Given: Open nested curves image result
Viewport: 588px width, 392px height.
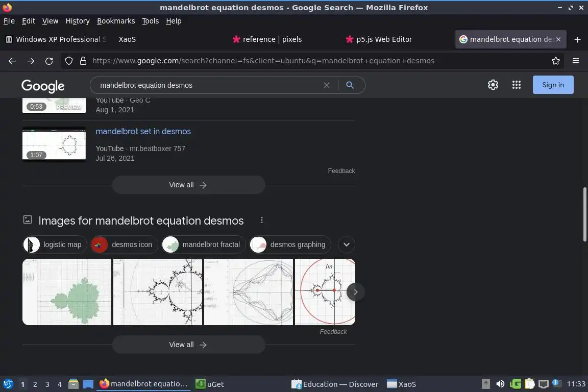Looking at the screenshot, I should (248, 292).
